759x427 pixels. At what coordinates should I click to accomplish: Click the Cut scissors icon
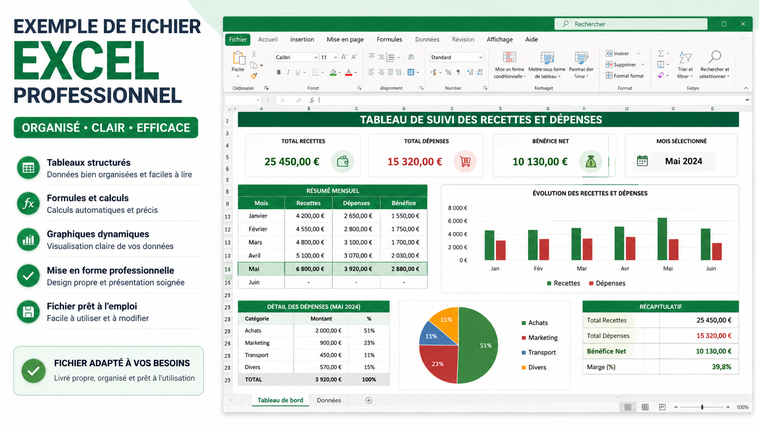pyautogui.click(x=254, y=55)
